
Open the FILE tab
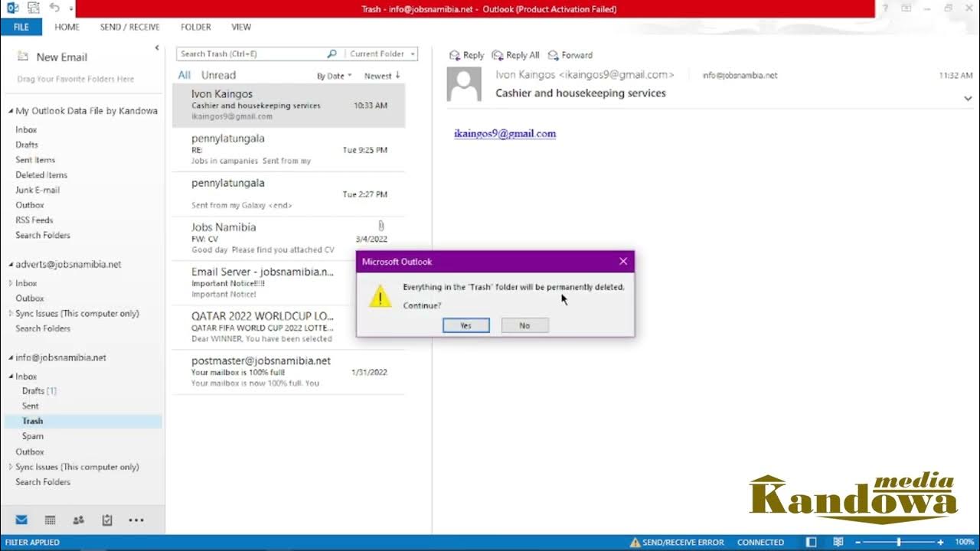tap(21, 27)
